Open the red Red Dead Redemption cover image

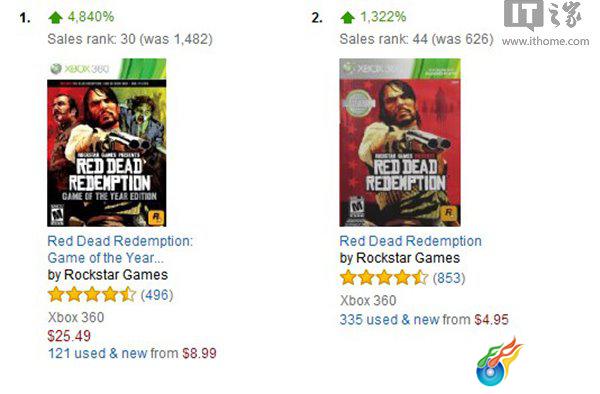400,142
